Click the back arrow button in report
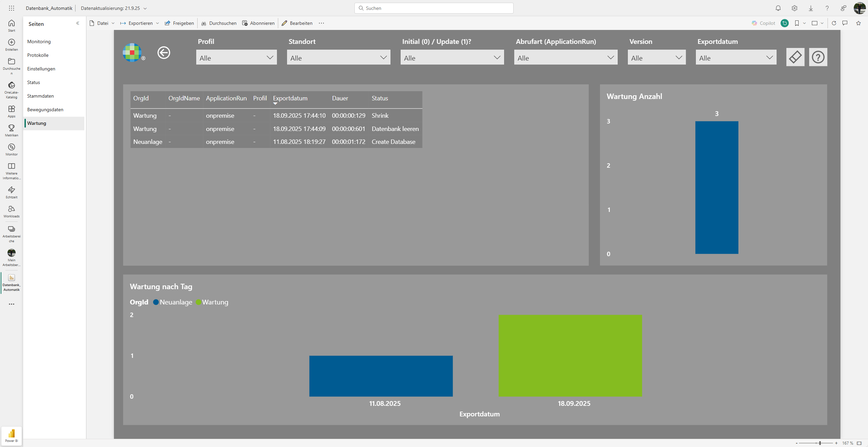This screenshot has width=868, height=447. pyautogui.click(x=164, y=53)
